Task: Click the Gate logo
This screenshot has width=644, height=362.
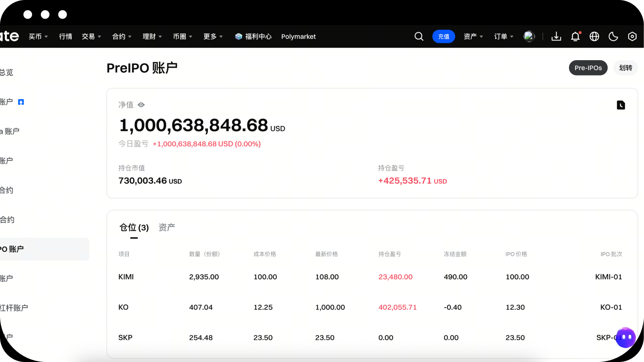Action: [x=9, y=37]
